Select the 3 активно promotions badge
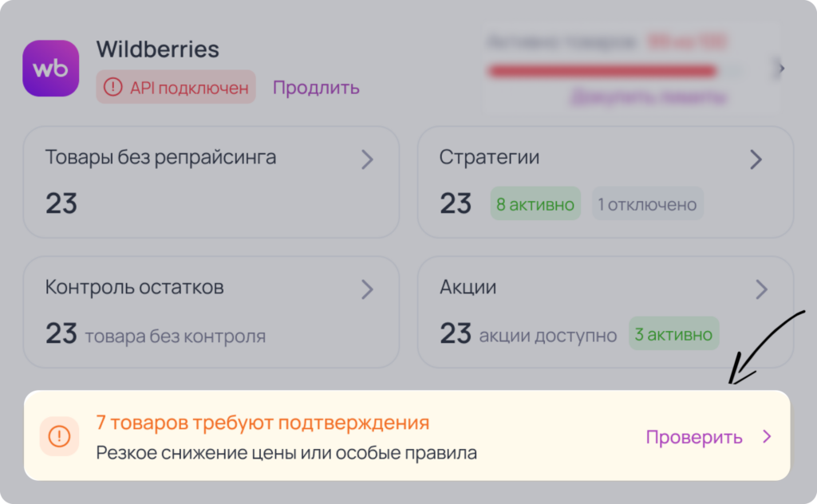817x504 pixels. click(673, 333)
